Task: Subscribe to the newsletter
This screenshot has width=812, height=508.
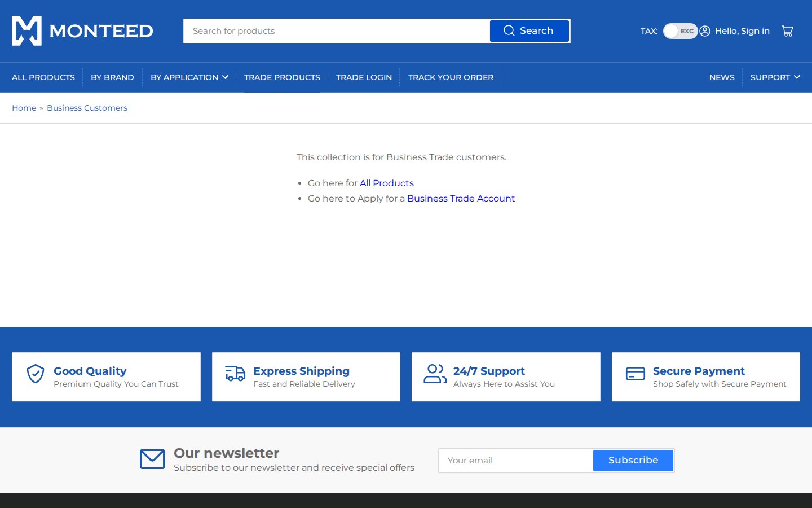Action: click(633, 461)
